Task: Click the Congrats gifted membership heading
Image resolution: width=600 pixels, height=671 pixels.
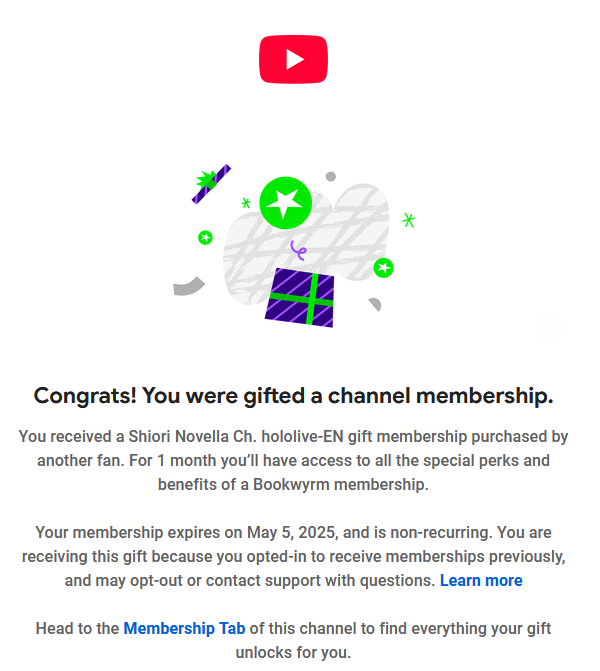Action: click(x=294, y=395)
